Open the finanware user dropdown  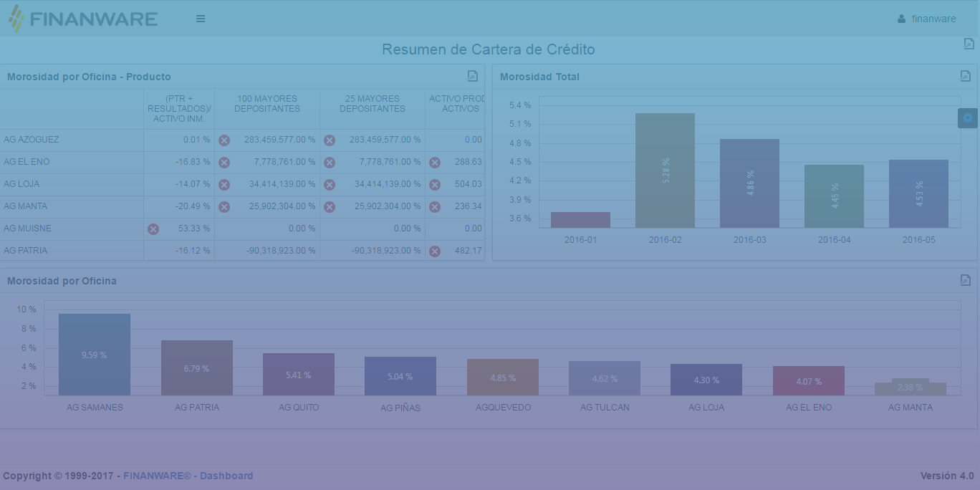tap(926, 19)
